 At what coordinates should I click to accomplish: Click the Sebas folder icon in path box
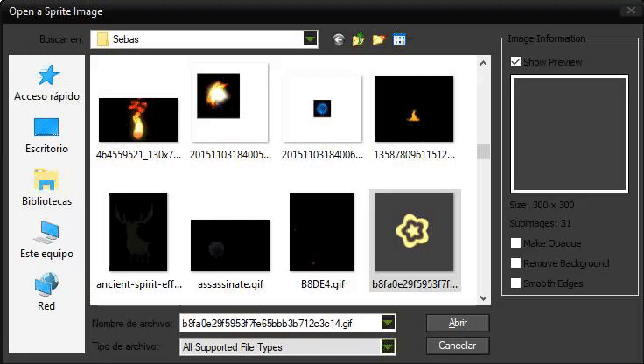(x=102, y=39)
